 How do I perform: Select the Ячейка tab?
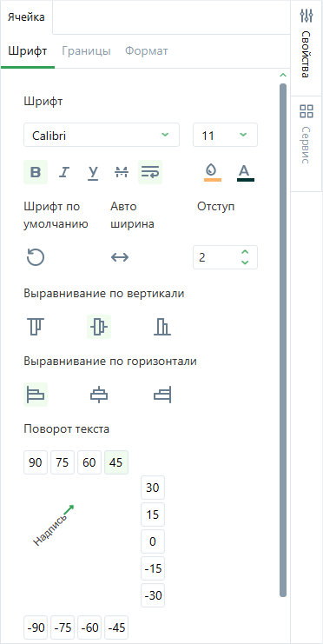pyautogui.click(x=27, y=17)
